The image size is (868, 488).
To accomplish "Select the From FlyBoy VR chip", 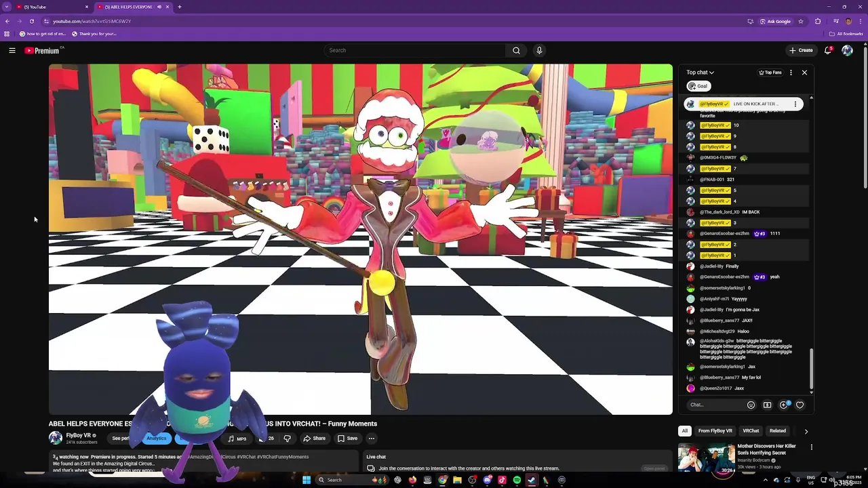I will (x=715, y=431).
